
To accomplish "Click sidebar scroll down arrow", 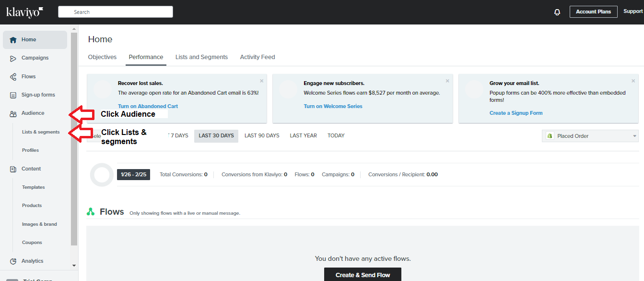I will pyautogui.click(x=74, y=265).
